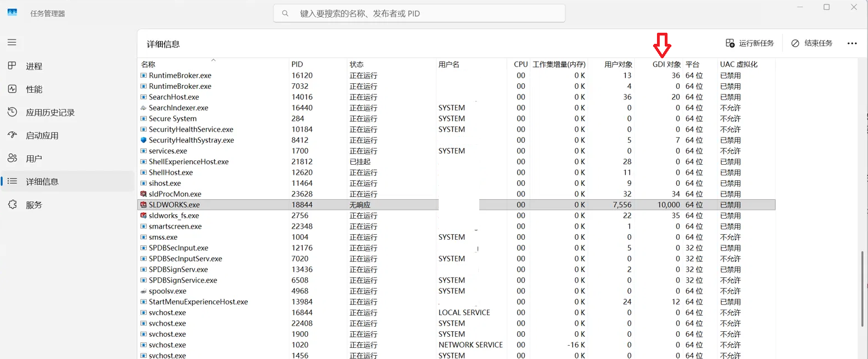Click the Secure System icon
Screen dimensions: 868x359
pyautogui.click(x=143, y=119)
